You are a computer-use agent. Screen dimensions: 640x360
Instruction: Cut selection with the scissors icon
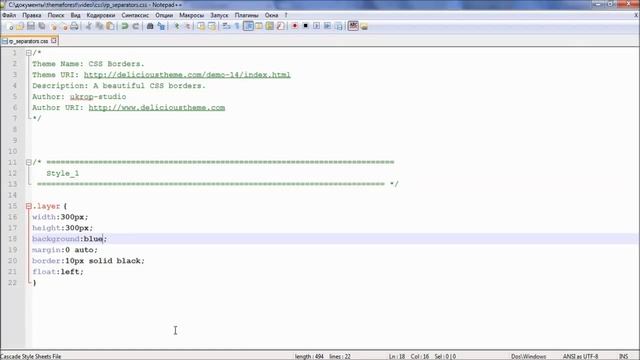pyautogui.click(x=88, y=27)
